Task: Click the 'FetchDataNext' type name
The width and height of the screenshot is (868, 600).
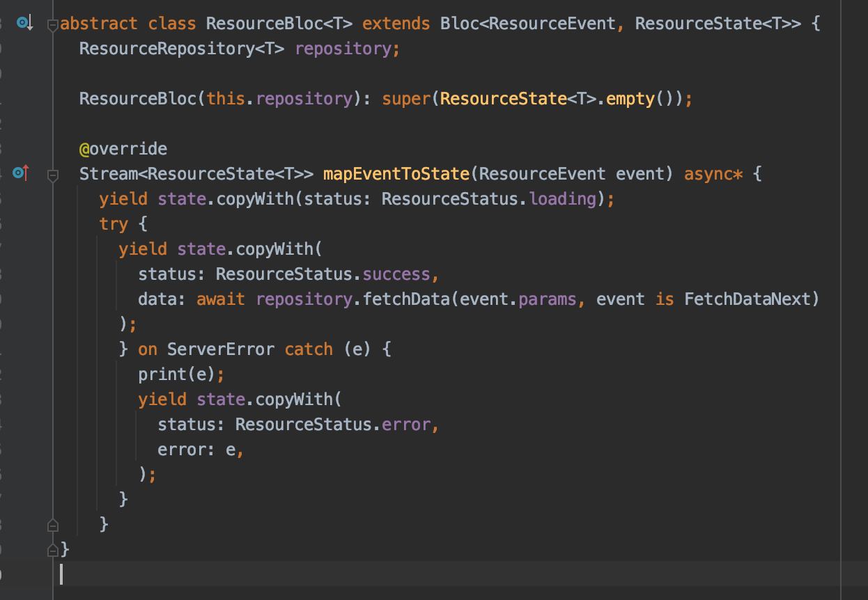Action: pos(747,299)
